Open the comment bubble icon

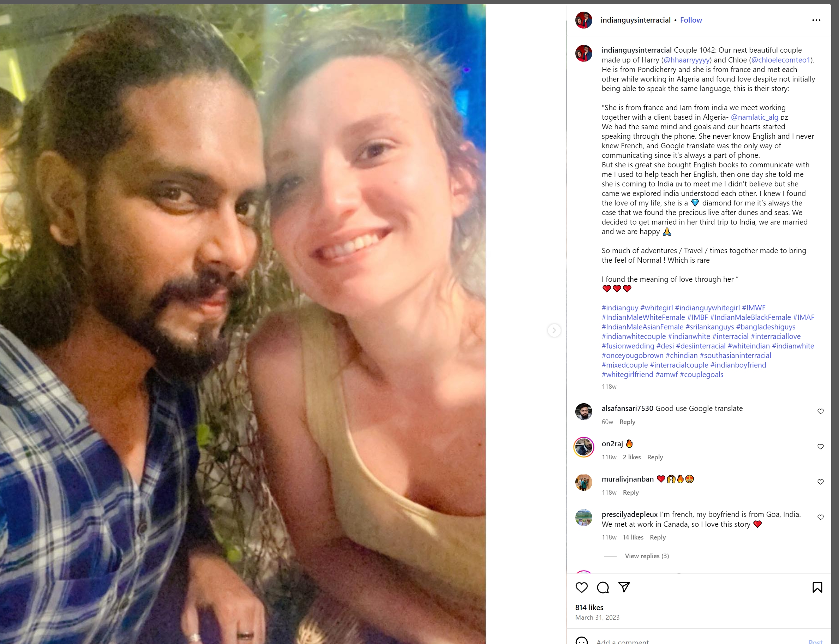tap(603, 587)
